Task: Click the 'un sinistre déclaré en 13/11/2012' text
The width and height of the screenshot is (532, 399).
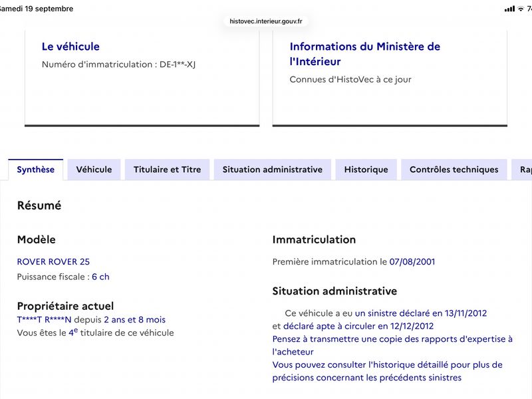Action: pos(421,313)
